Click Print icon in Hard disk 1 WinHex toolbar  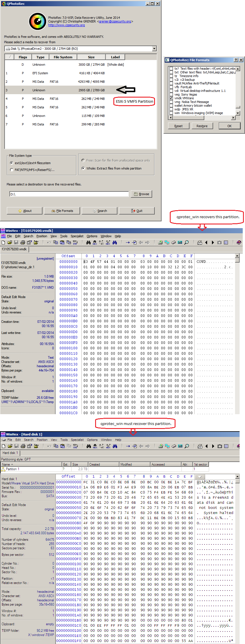(x=23, y=446)
